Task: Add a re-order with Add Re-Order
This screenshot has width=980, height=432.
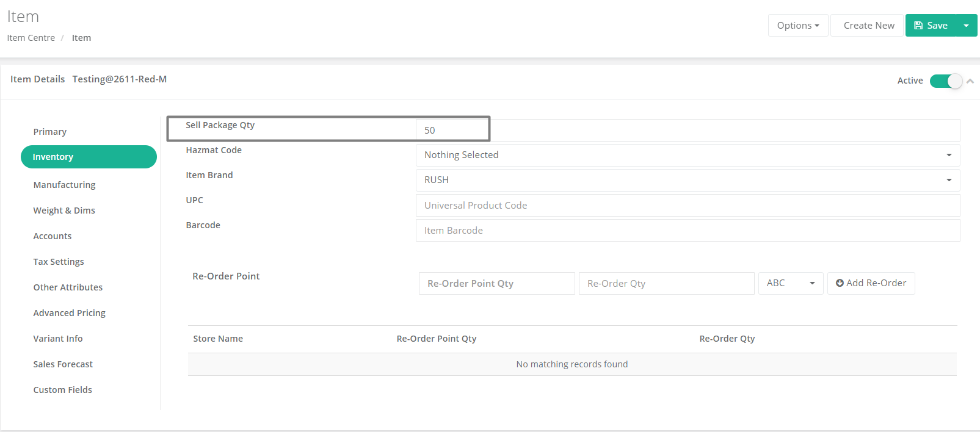Action: click(x=871, y=283)
